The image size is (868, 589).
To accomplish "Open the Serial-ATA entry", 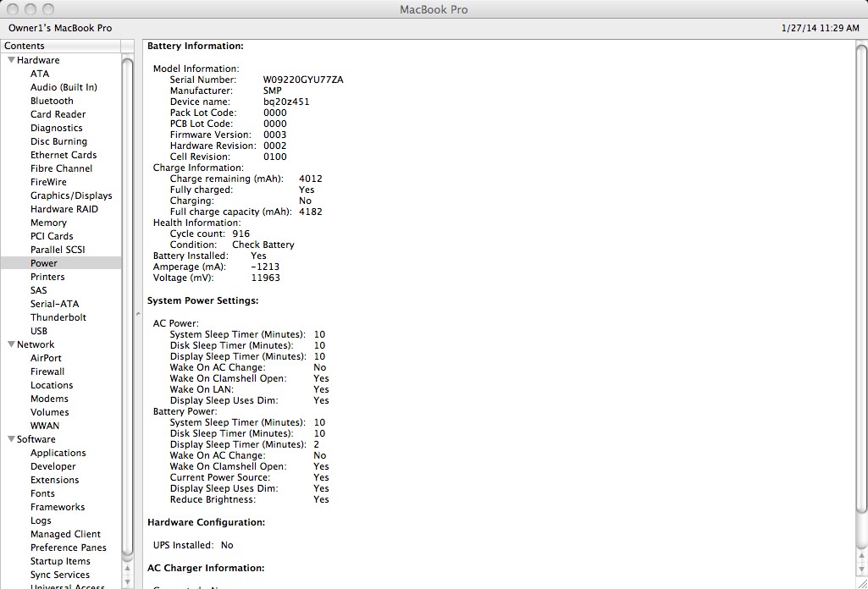I will [x=55, y=304].
